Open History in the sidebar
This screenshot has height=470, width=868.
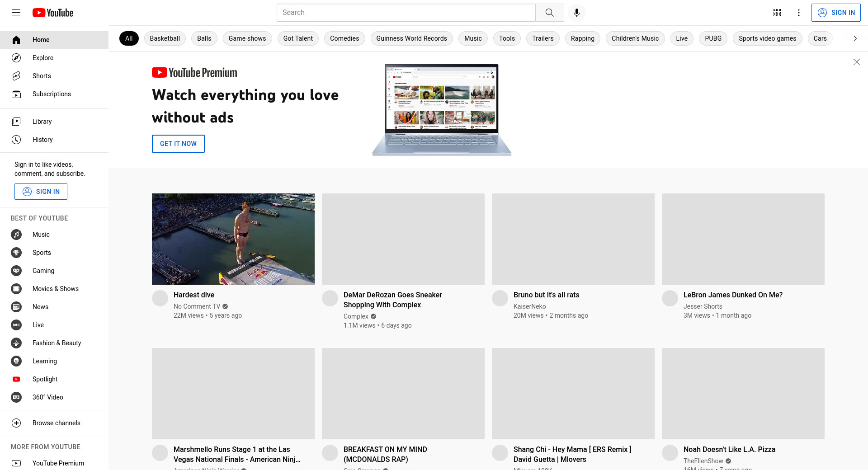coord(54,140)
